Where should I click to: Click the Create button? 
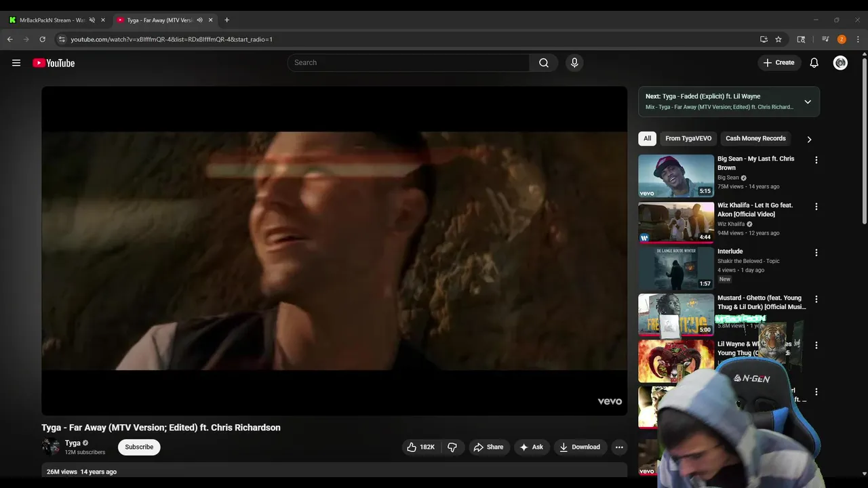point(778,63)
